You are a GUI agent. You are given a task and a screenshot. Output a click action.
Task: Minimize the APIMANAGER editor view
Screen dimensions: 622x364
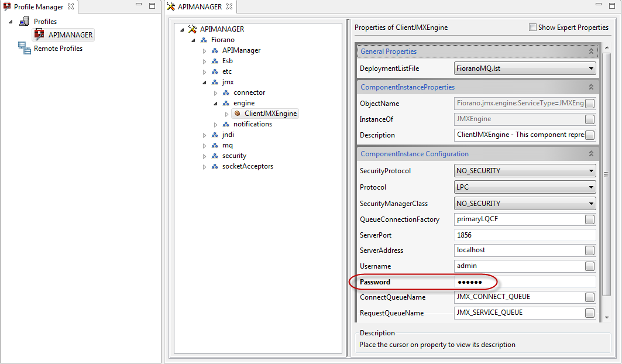[x=599, y=4]
